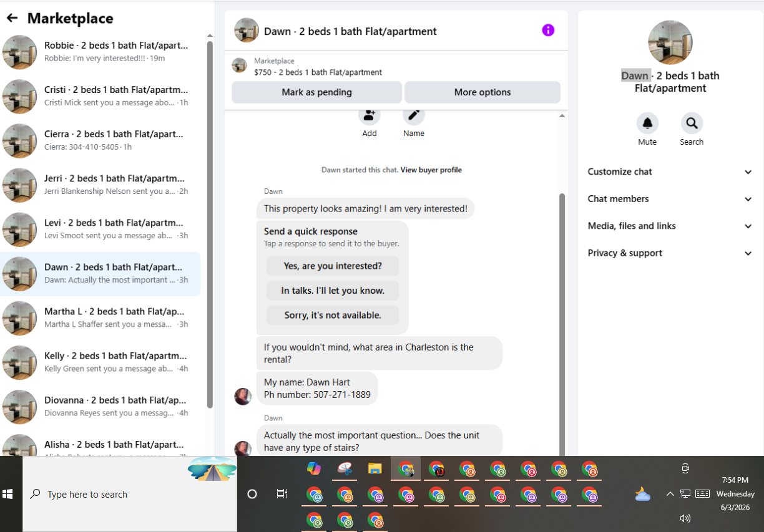The width and height of the screenshot is (764, 532).
Task: Click the avatar in Dawn's chat header
Action: pyautogui.click(x=246, y=31)
